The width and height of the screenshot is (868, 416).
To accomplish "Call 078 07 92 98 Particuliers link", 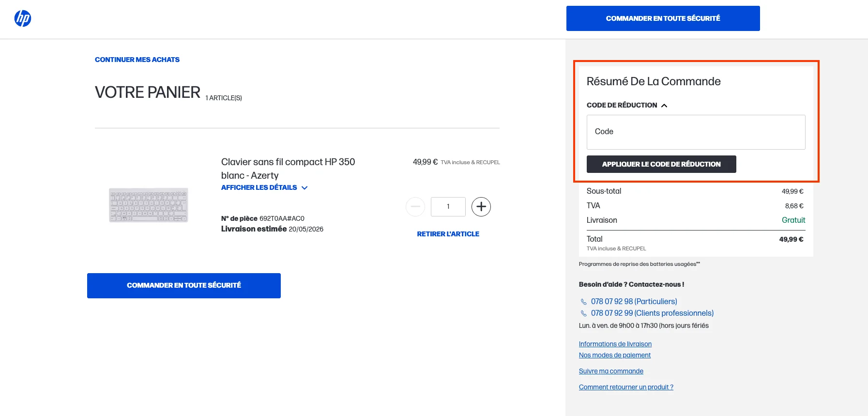I will tap(634, 301).
